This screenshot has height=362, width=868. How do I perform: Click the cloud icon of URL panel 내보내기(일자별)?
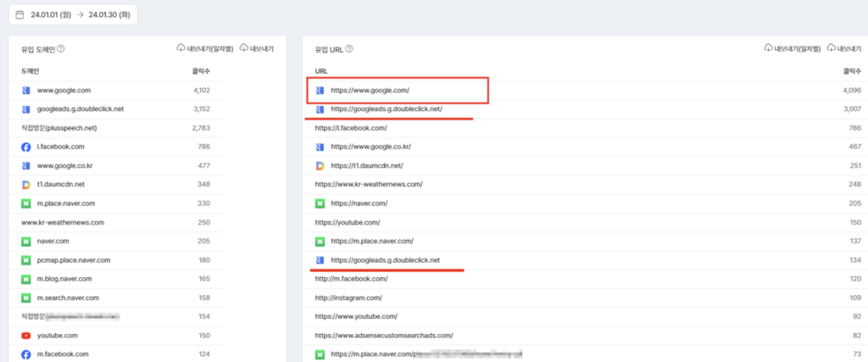coord(768,48)
